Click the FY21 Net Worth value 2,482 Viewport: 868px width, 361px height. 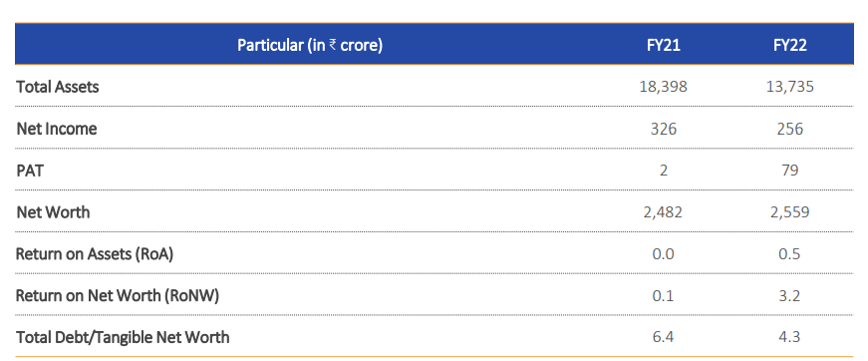point(663,212)
